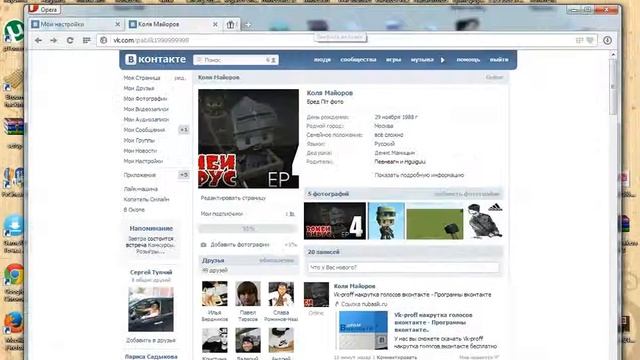Image resolution: width=640 pixels, height=360 pixels.
Task: Click the profile completion progress bar
Action: pos(248,229)
